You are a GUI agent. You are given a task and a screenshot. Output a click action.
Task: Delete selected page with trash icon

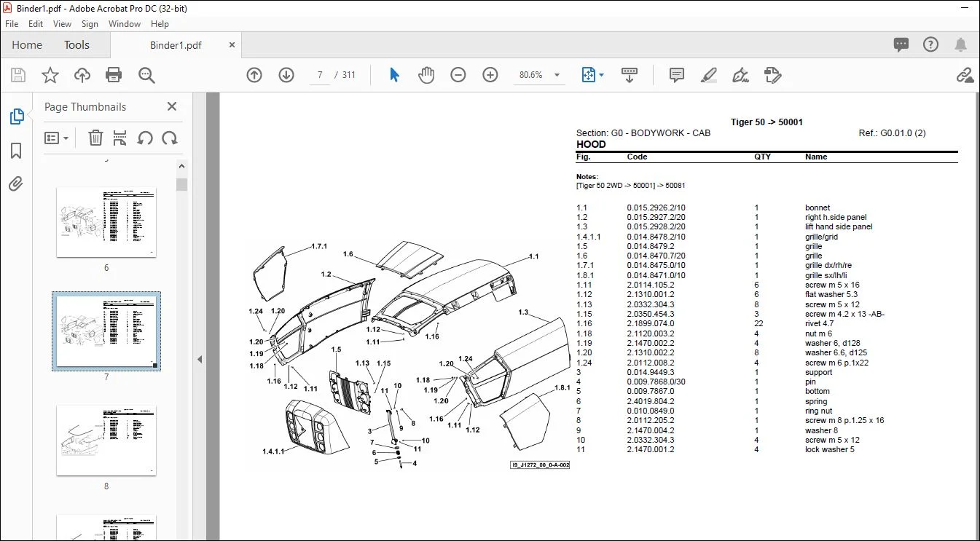[95, 138]
